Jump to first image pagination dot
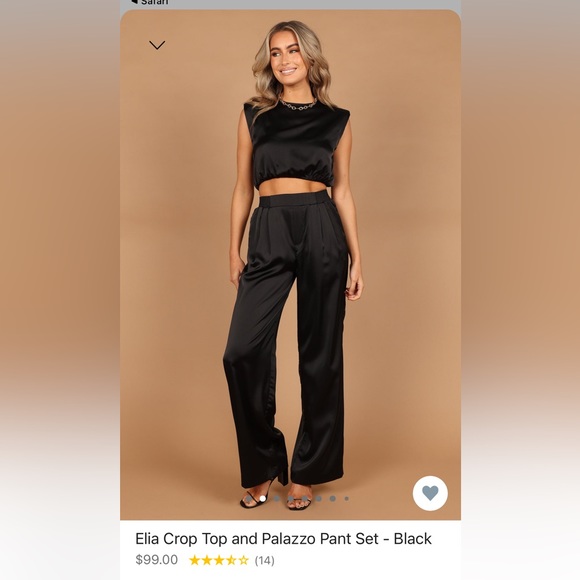 point(249,499)
